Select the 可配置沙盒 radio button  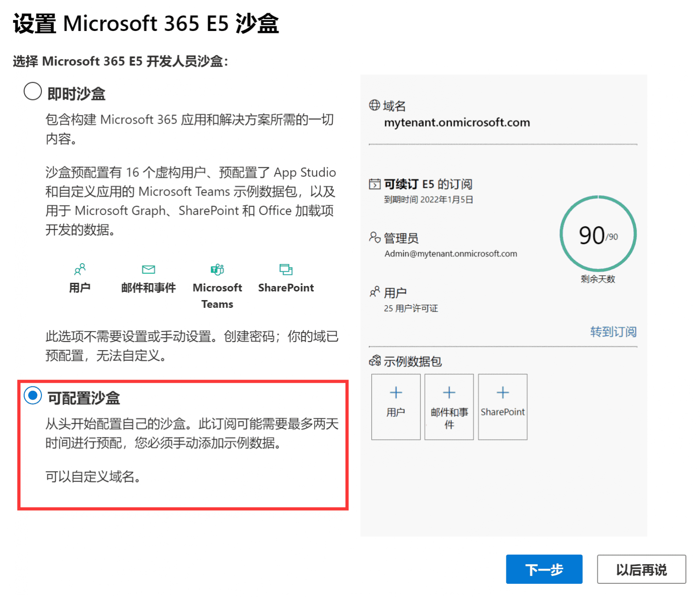click(32, 395)
